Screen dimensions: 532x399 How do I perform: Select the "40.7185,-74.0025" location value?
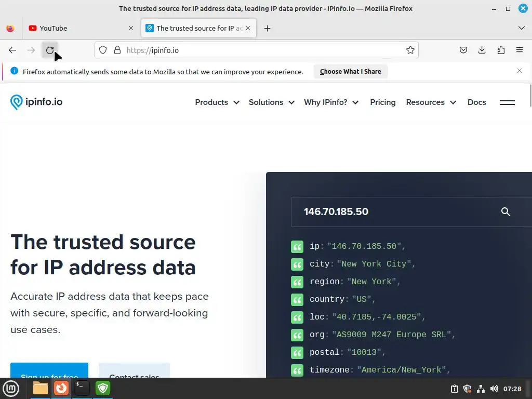click(x=377, y=317)
